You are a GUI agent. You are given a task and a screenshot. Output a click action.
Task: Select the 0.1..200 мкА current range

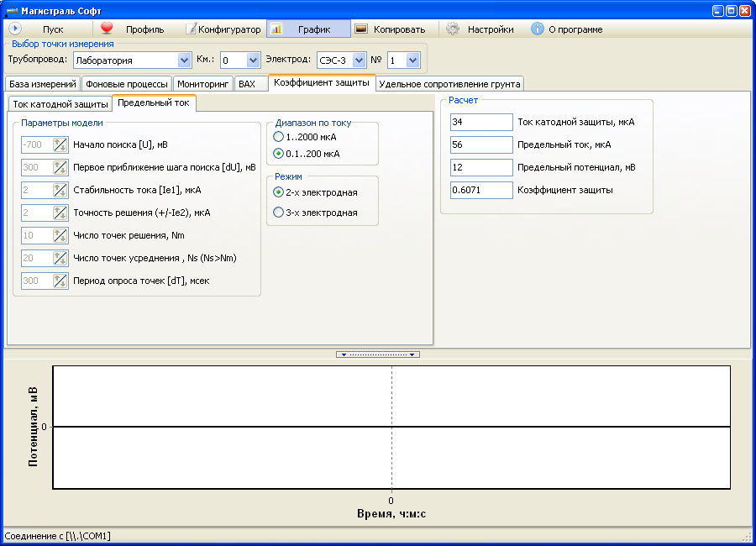[x=279, y=154]
